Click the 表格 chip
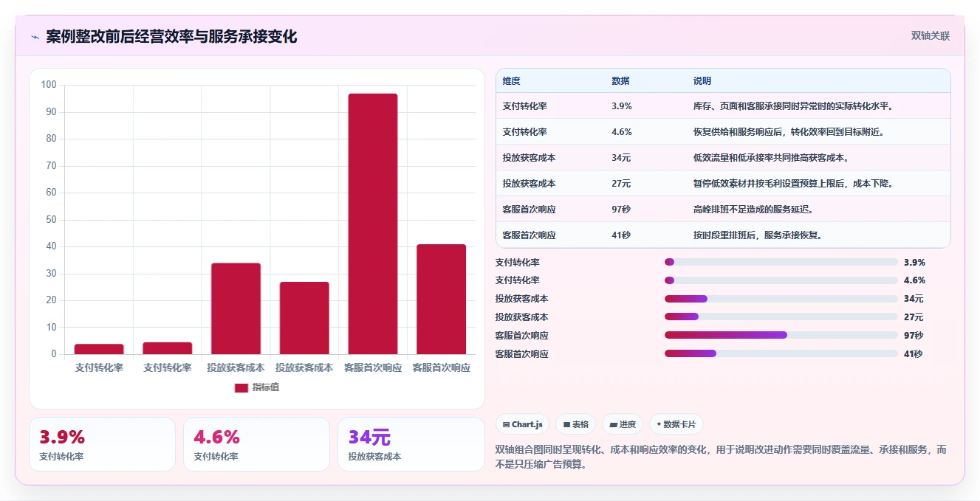 pos(575,424)
